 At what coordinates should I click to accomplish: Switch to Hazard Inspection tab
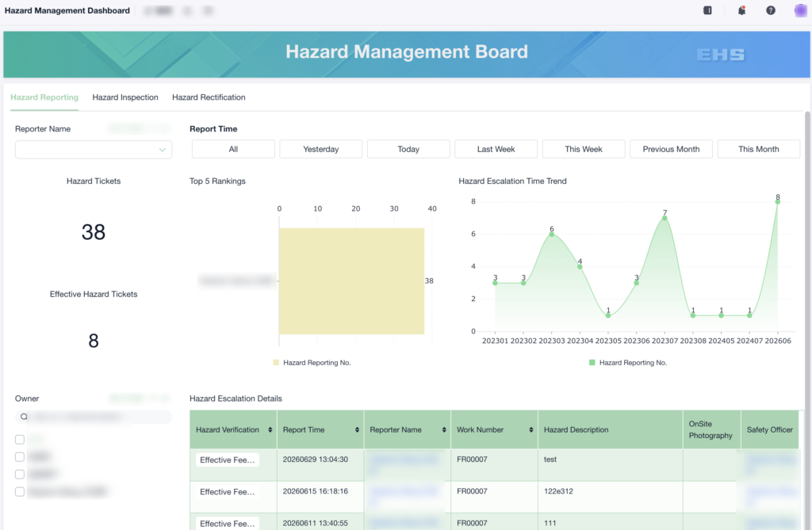point(125,97)
